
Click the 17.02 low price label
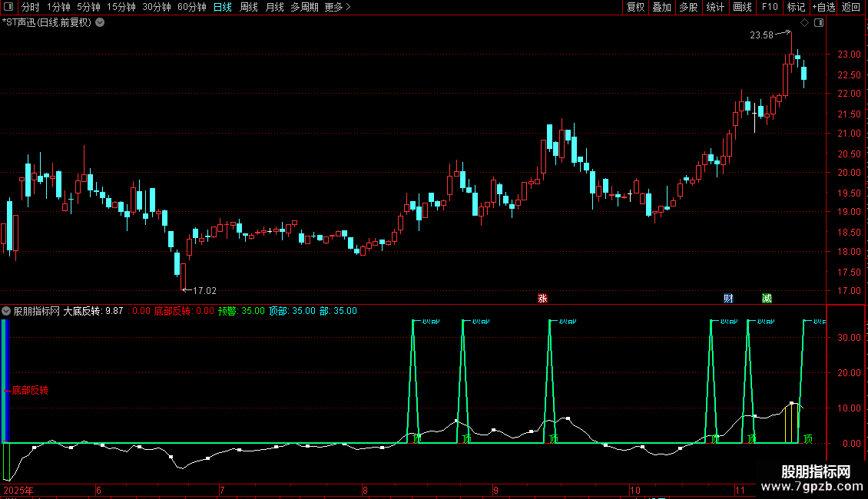tap(204, 290)
